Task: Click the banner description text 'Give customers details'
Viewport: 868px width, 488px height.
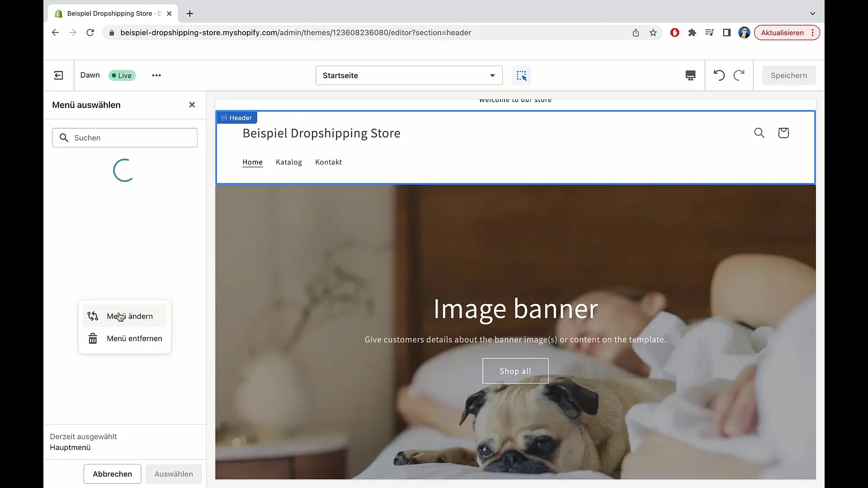Action: (x=515, y=340)
